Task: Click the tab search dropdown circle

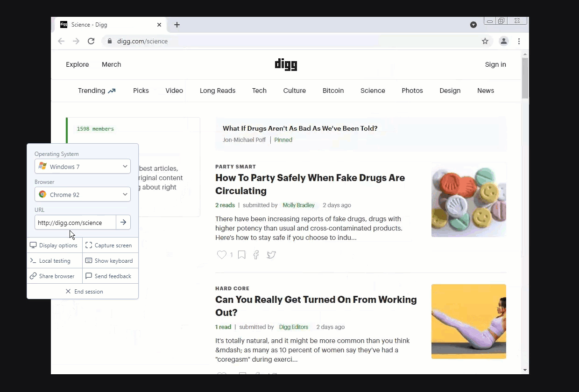Action: [473, 25]
